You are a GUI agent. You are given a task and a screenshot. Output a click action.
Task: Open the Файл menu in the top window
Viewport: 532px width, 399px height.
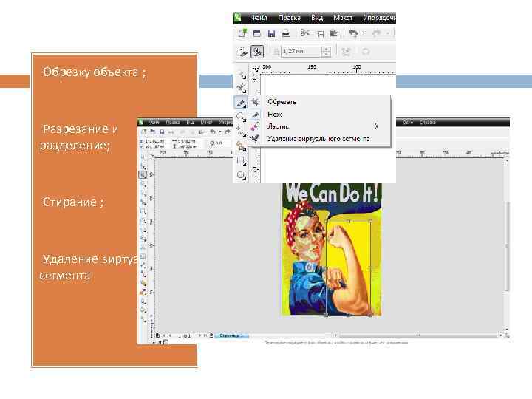(259, 18)
